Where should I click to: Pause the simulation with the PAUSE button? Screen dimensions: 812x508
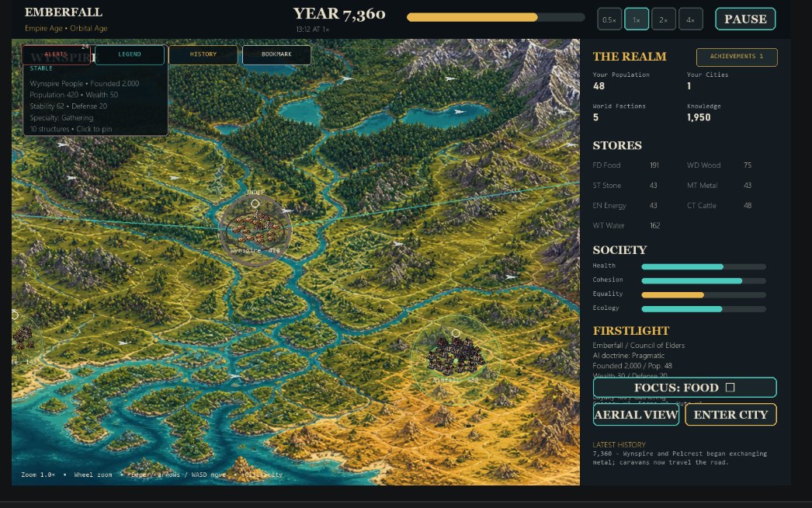tap(745, 19)
